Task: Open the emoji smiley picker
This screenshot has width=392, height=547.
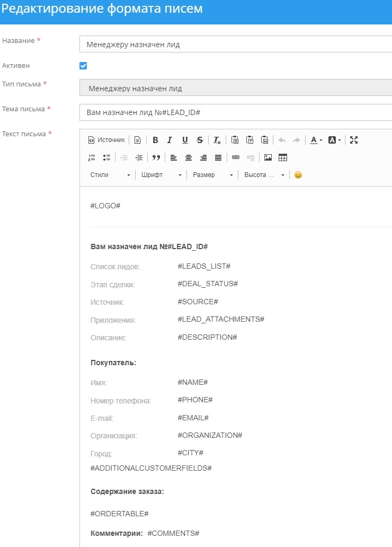Action: (x=298, y=175)
